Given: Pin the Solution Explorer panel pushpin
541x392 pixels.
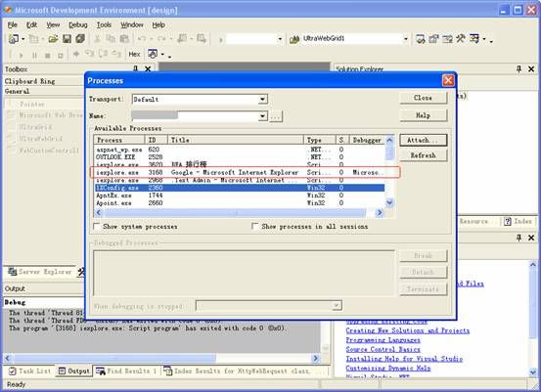Looking at the screenshot, I should coord(518,69).
